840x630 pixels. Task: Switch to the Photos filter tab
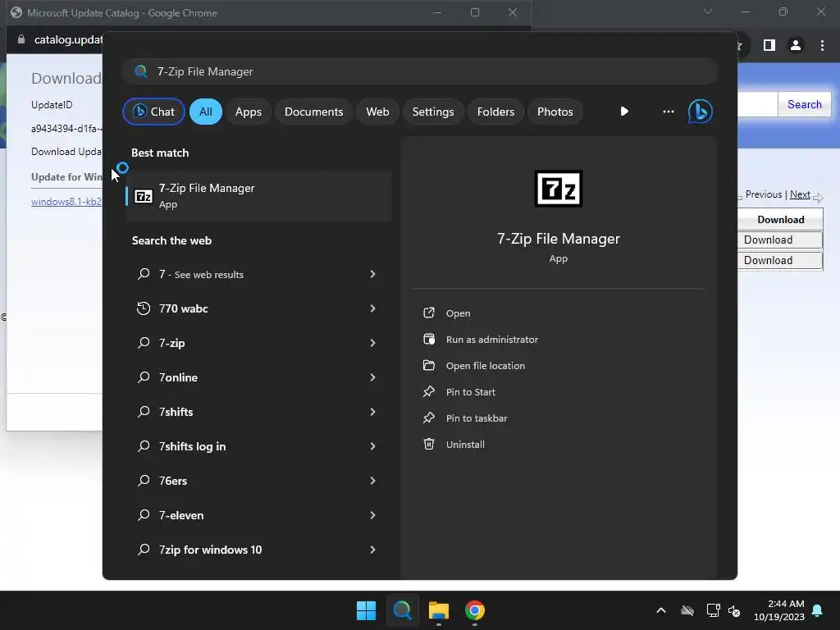pos(555,112)
